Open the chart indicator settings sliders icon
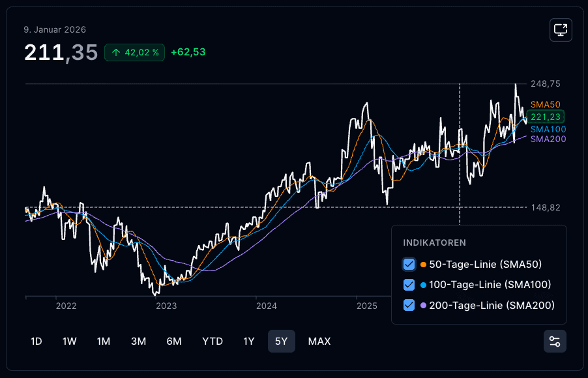Image resolution: width=588 pixels, height=378 pixels. (555, 342)
